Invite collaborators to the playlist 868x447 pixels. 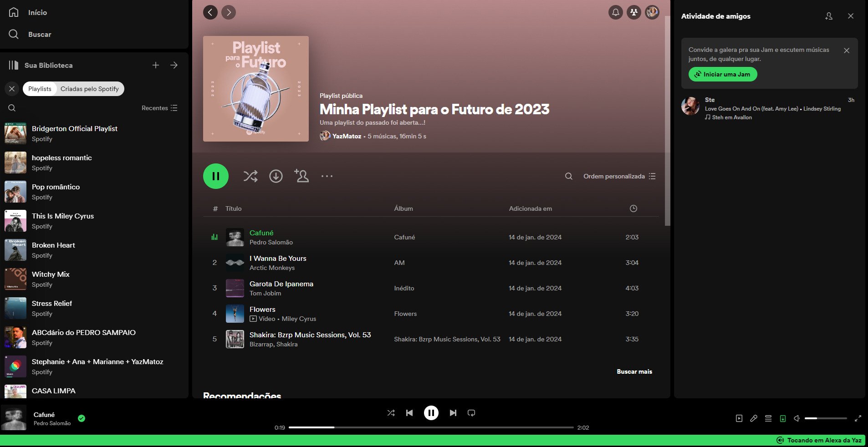[301, 176]
